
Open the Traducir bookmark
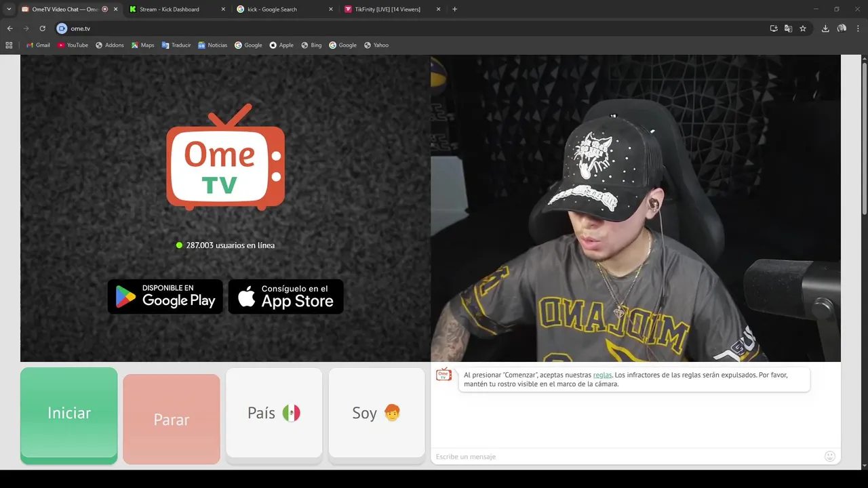[x=176, y=45]
